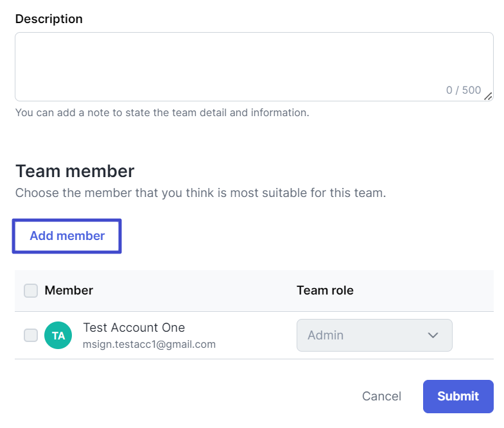504x428 pixels.
Task: Toggle the select-all Member checkbox
Action: [x=31, y=291]
